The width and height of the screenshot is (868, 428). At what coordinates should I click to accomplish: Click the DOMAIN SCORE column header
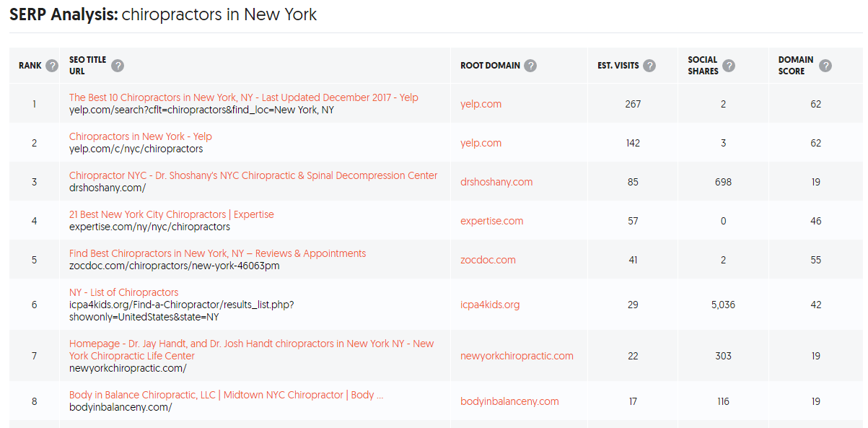[x=796, y=66]
